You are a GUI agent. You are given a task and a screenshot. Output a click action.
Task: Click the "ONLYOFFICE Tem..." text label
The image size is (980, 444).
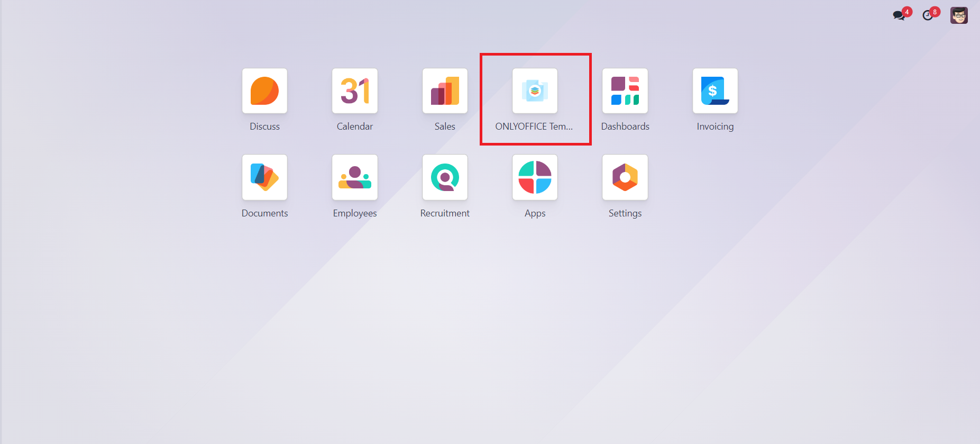point(534,126)
